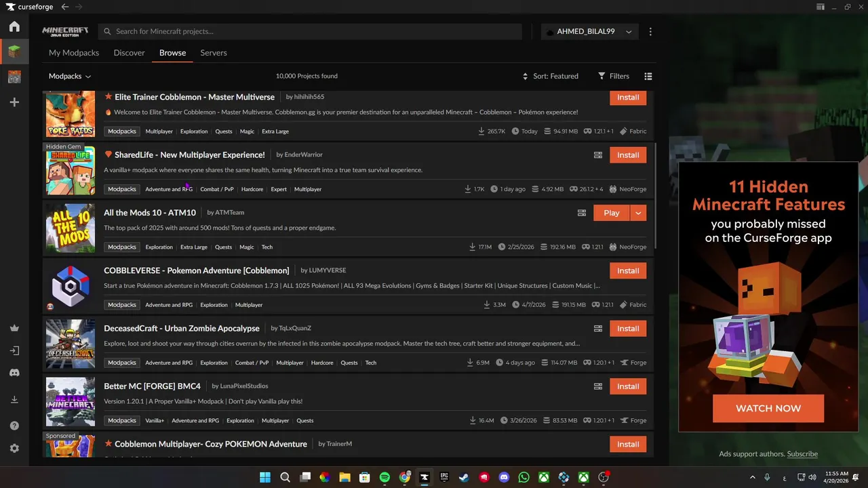
Task: Click server icon on All the Mods 10 row
Action: (x=582, y=213)
